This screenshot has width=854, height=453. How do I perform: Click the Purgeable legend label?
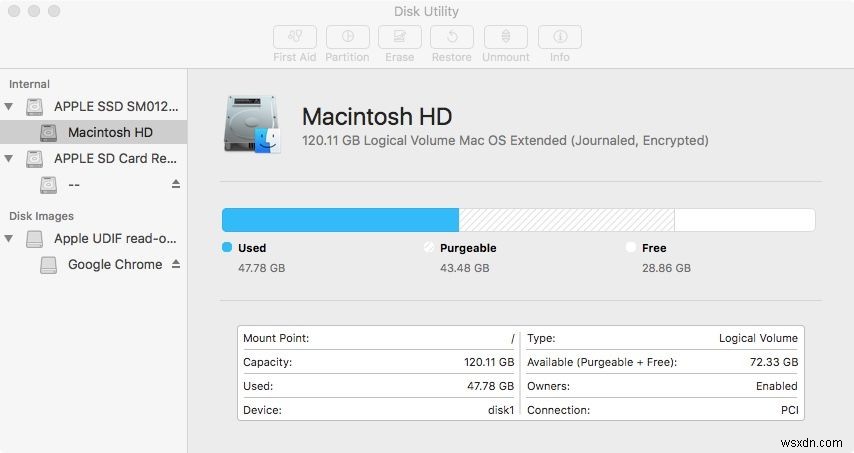pyautogui.click(x=468, y=248)
